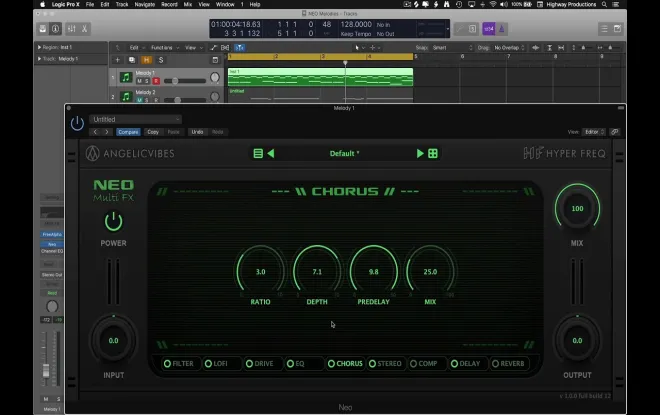Click vertical auto zoom button

click(x=549, y=48)
